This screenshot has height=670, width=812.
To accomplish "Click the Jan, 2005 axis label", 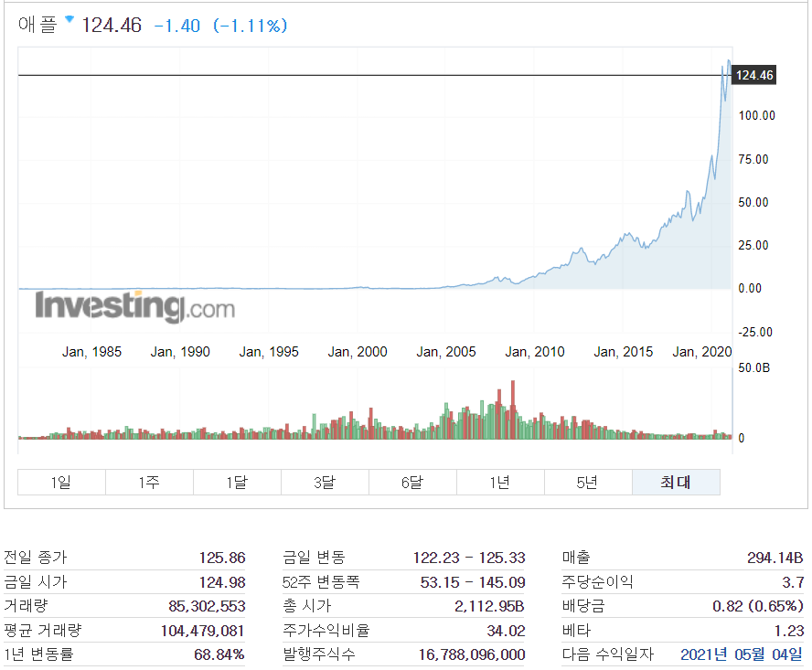I will 446,352.
